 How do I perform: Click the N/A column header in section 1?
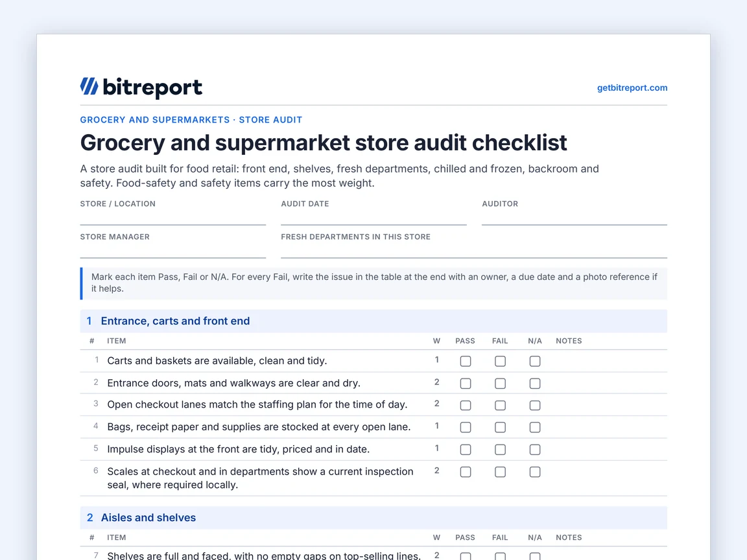point(534,341)
